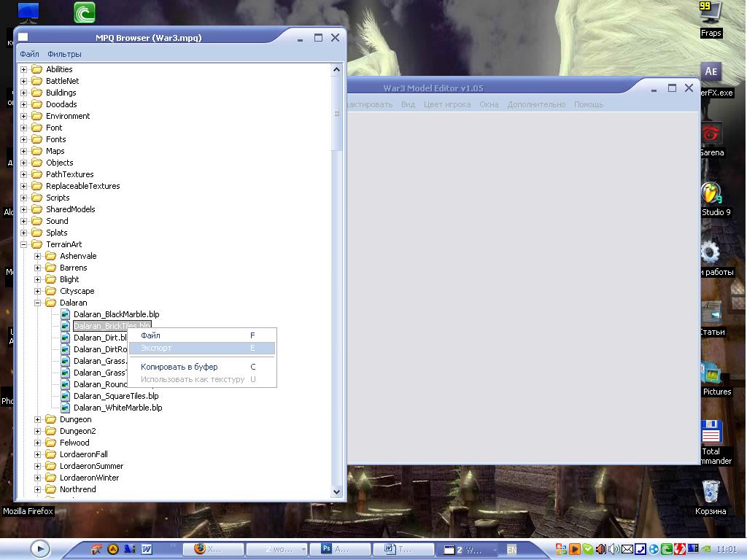
Task: Click the scroll up arrow in MPQ Browser
Action: 337,69
